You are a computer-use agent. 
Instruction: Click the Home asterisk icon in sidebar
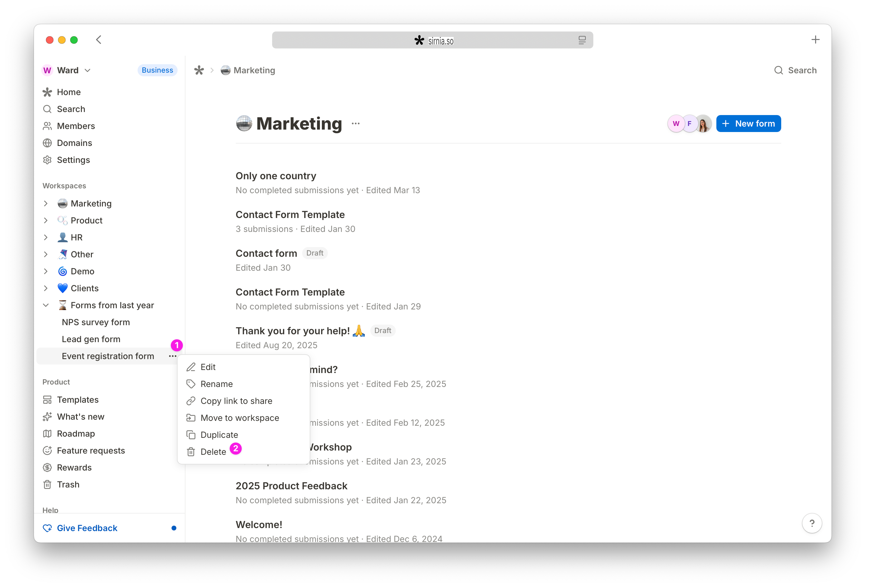pyautogui.click(x=47, y=92)
